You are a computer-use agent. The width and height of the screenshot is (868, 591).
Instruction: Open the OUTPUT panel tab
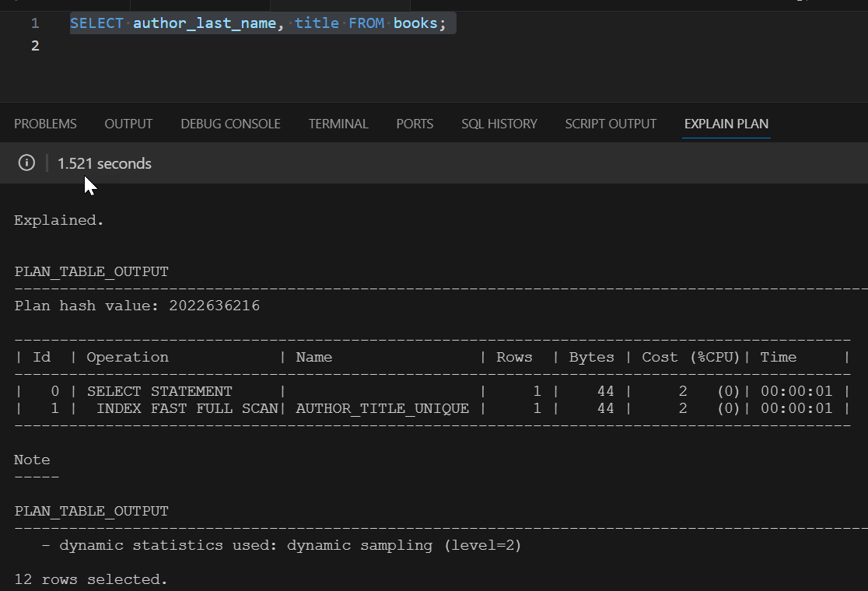point(128,124)
